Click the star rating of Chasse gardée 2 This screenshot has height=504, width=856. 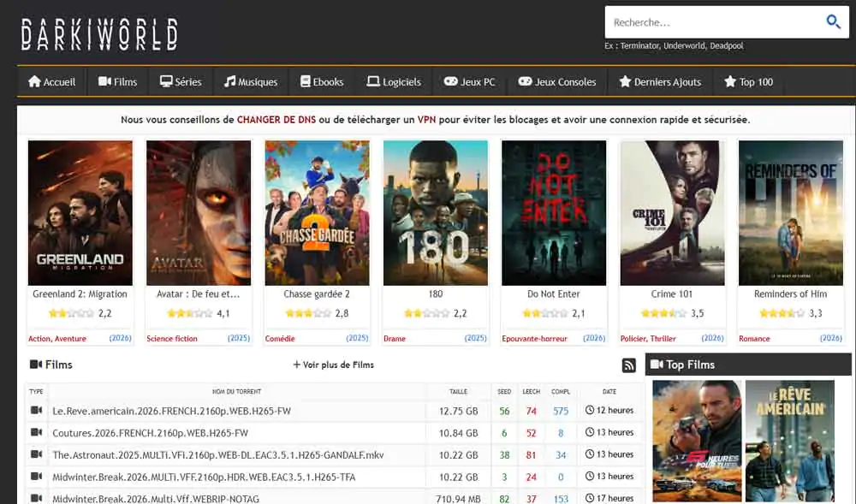click(x=308, y=313)
